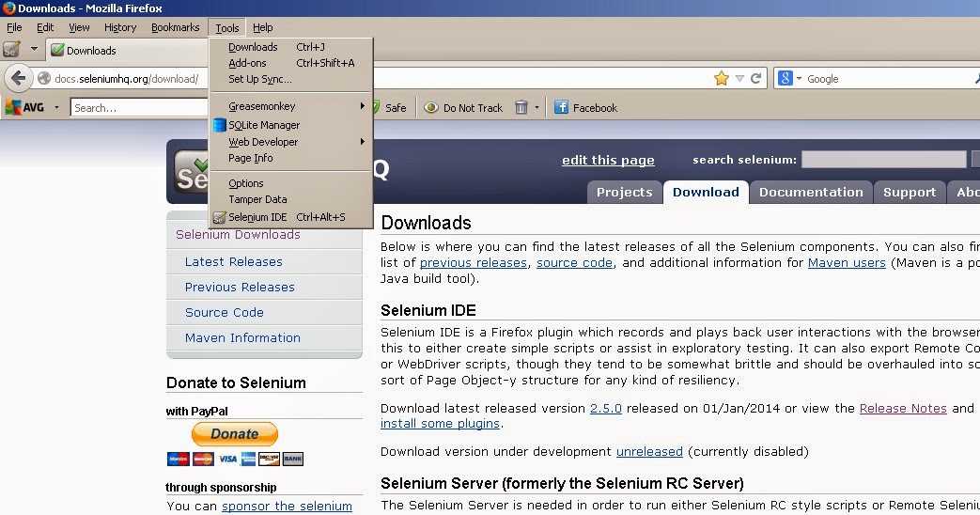This screenshot has width=980, height=515.
Task: Reload the page with refresh icon
Action: pyautogui.click(x=755, y=79)
